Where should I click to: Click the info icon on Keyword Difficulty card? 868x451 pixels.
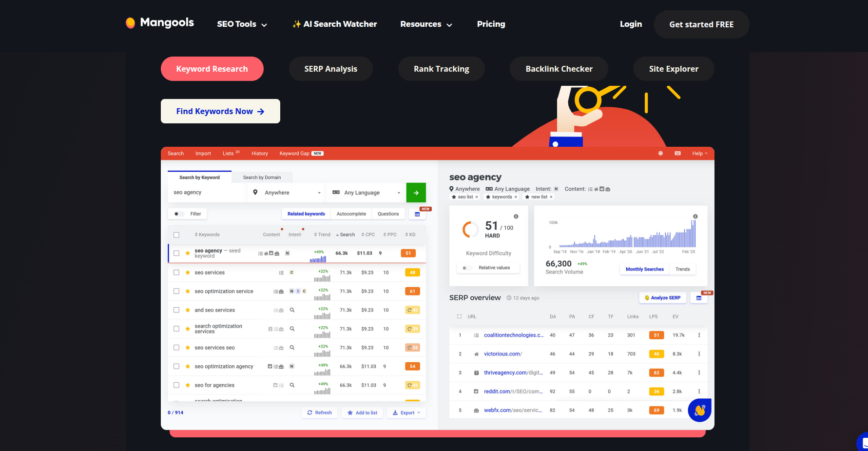(x=516, y=216)
